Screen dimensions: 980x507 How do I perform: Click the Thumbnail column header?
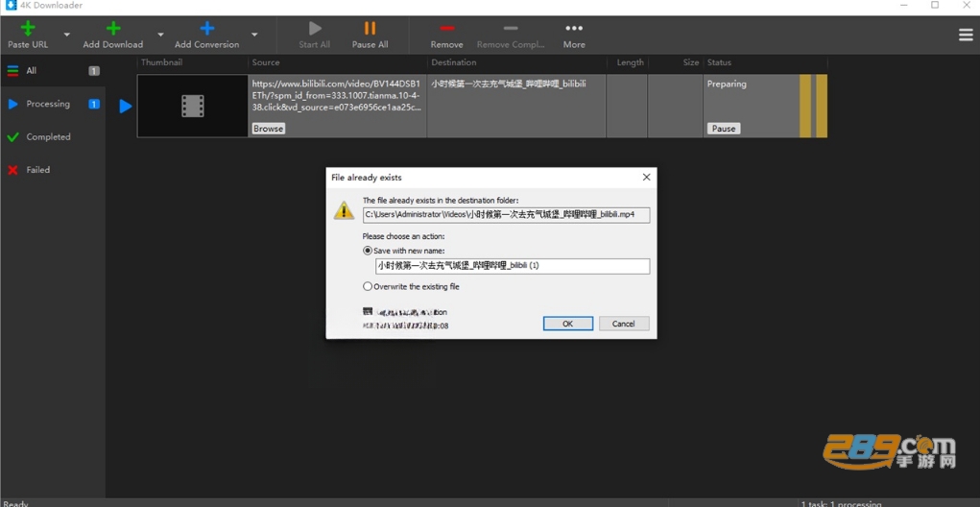click(x=162, y=62)
